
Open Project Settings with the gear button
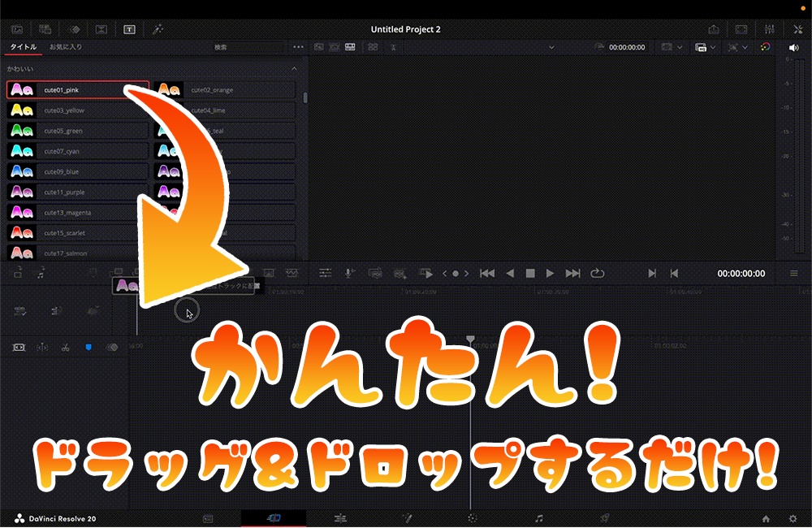(x=794, y=517)
